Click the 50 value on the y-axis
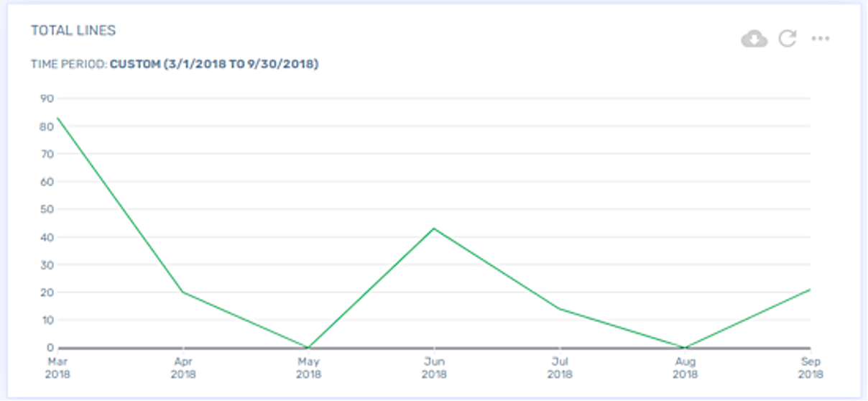The height and width of the screenshot is (401, 868). (x=46, y=209)
